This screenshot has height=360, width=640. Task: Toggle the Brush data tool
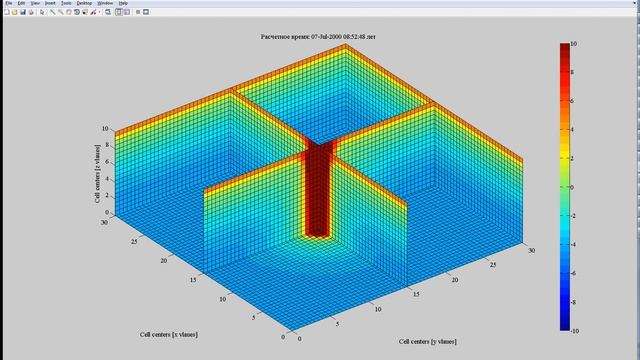pos(93,12)
